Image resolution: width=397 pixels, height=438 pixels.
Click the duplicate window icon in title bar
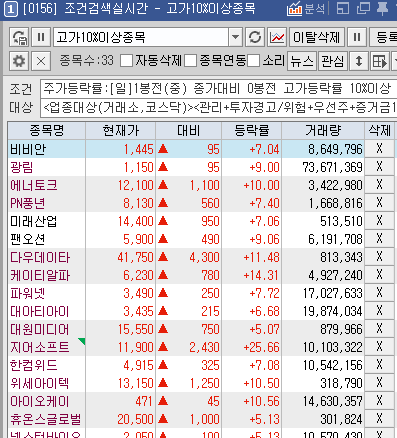pyautogui.click(x=363, y=8)
